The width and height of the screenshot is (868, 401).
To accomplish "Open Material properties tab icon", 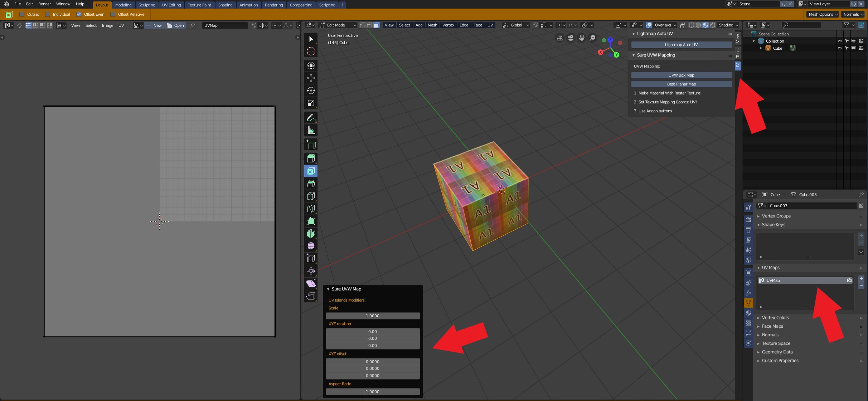I will click(748, 313).
